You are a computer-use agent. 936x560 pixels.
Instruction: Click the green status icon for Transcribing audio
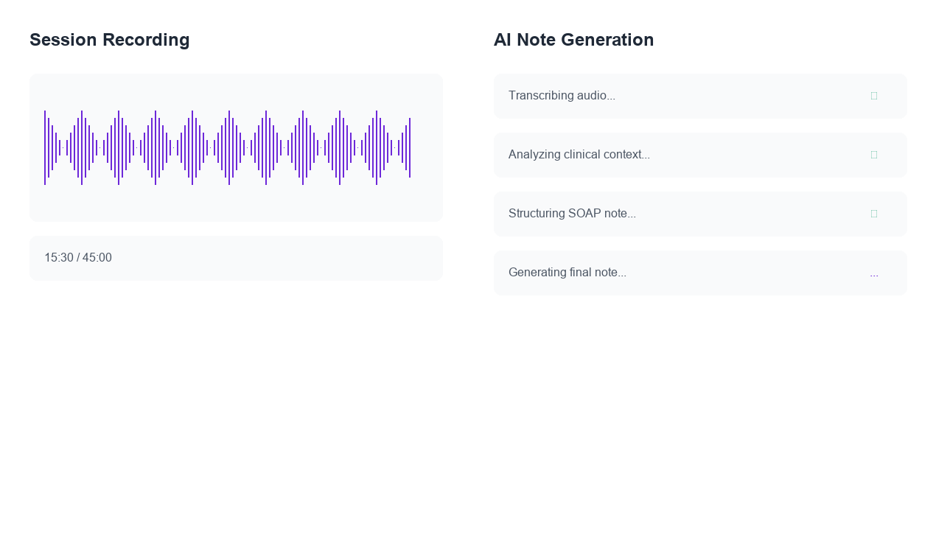point(874,96)
